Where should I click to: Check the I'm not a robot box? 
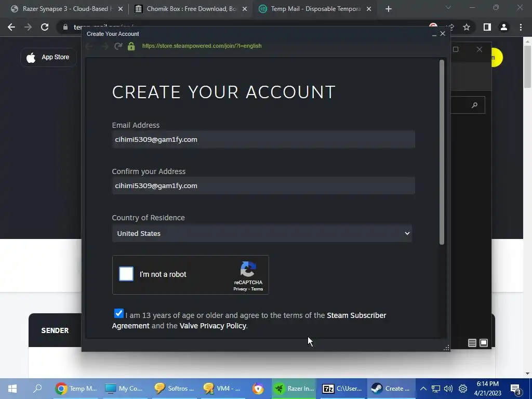coord(126,274)
